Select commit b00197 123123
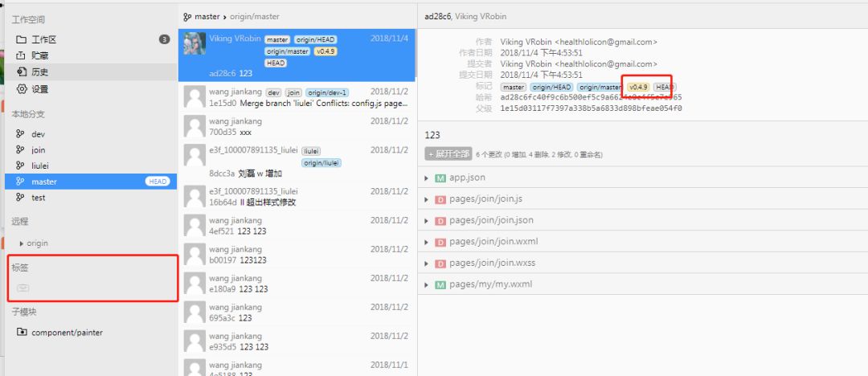 coord(297,254)
